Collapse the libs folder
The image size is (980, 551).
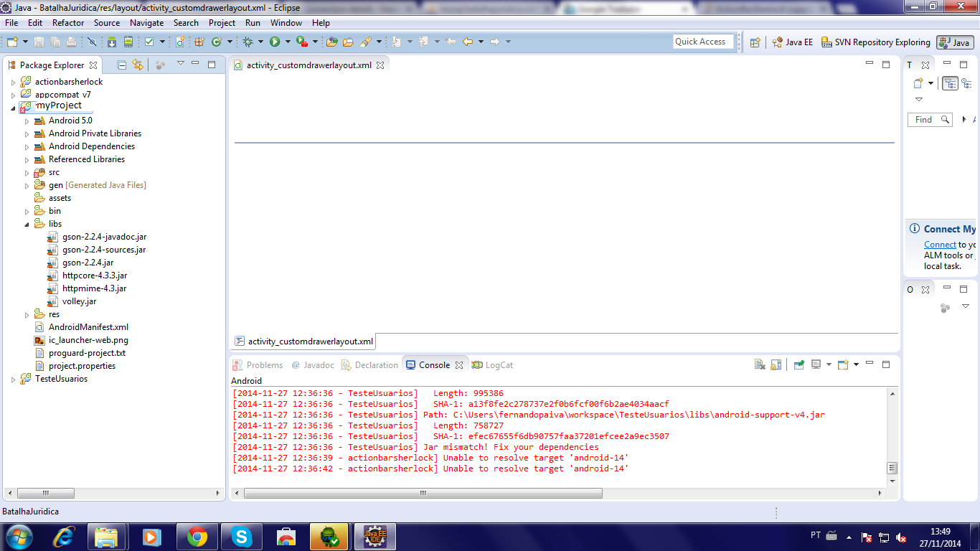click(27, 224)
